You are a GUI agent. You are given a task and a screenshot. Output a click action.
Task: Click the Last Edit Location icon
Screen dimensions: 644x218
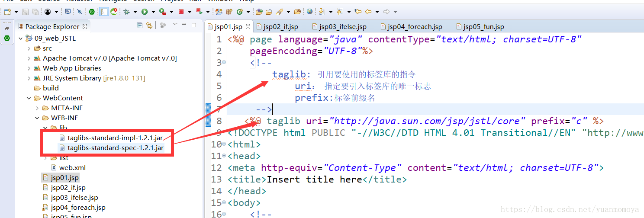pos(358,12)
